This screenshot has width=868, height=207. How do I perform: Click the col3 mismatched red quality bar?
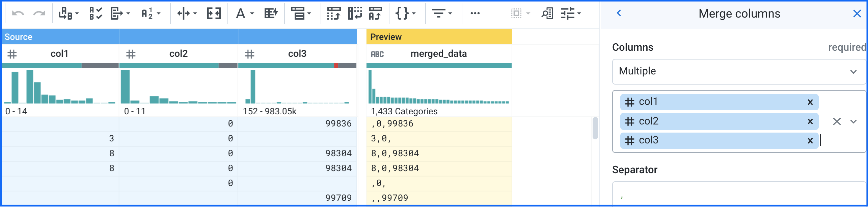[x=336, y=66]
